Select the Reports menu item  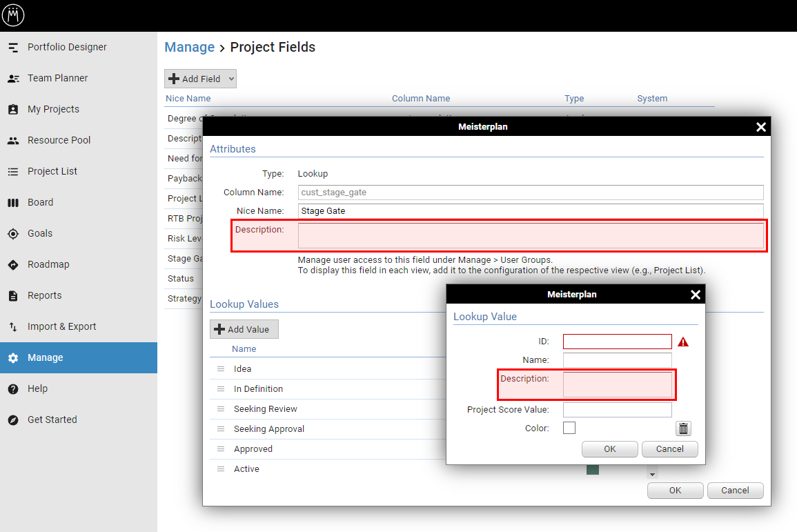click(x=45, y=296)
